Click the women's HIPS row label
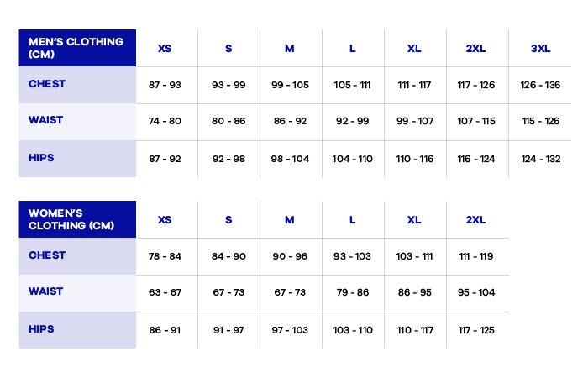This screenshot has width=588, height=378. tap(41, 329)
